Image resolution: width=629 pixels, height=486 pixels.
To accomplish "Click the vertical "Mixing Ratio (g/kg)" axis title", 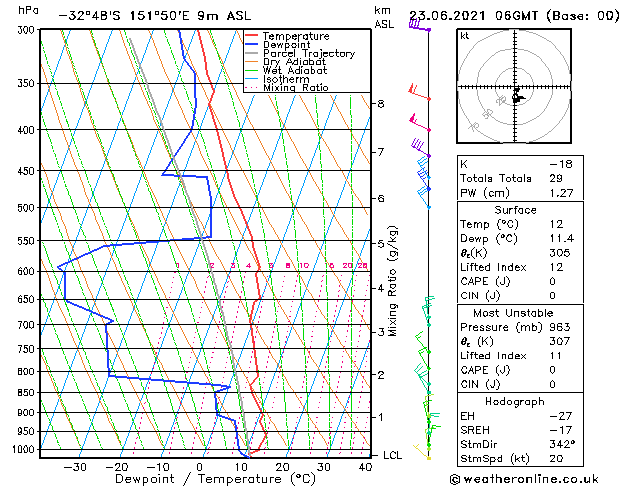I will [x=392, y=281].
